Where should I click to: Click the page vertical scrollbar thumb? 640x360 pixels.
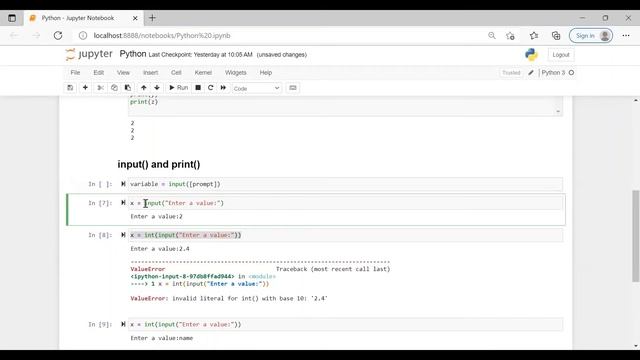[636, 236]
